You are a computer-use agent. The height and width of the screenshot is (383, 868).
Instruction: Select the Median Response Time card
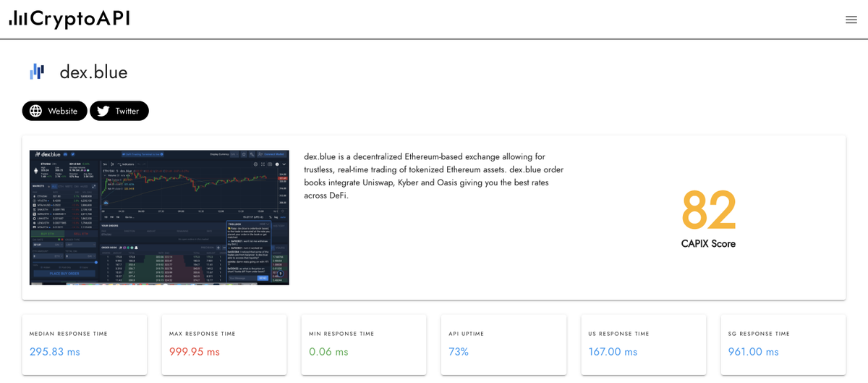(85, 345)
